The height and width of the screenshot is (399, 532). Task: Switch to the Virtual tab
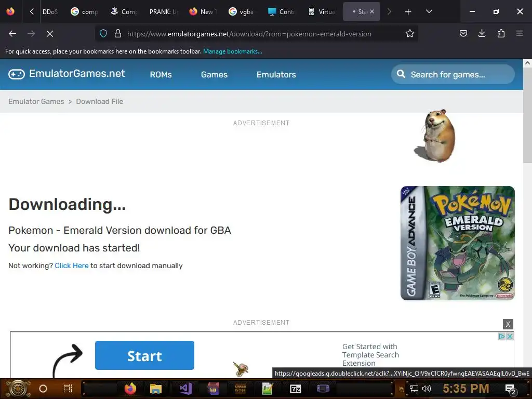(x=322, y=11)
